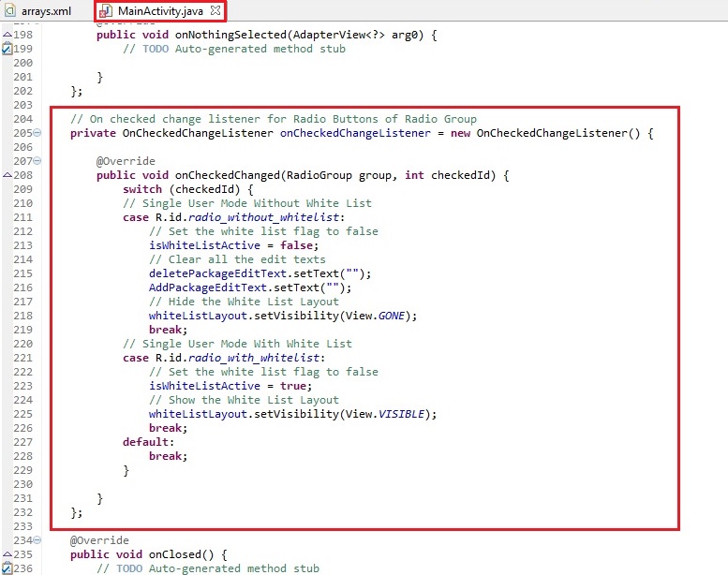
Task: Click the TODO task marker at line 199
Action: click(x=7, y=49)
